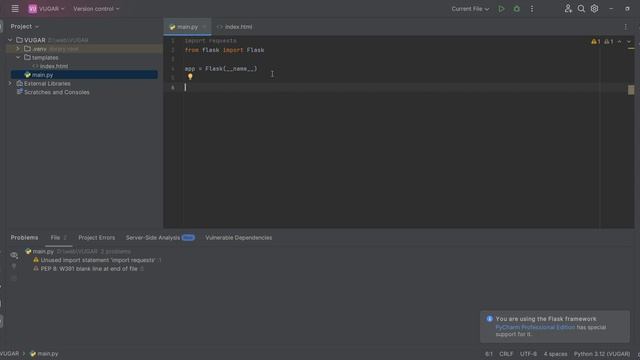Click Python icon on main.py tab
The height and width of the screenshot is (360, 640).
click(172, 27)
